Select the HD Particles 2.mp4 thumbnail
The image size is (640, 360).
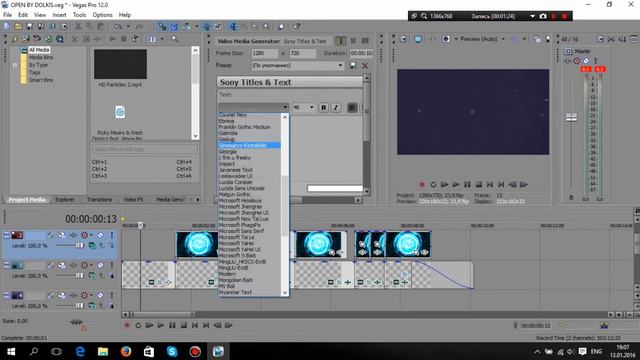click(120, 64)
